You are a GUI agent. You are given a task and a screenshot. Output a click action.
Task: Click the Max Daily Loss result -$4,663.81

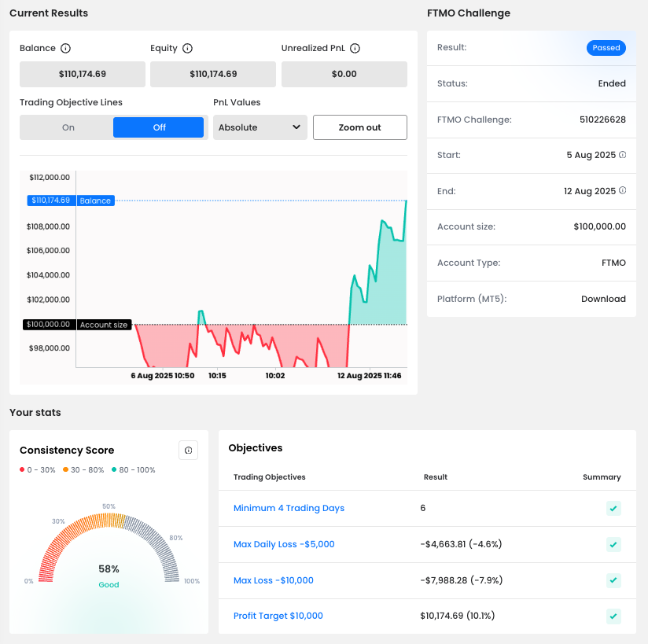click(x=461, y=544)
